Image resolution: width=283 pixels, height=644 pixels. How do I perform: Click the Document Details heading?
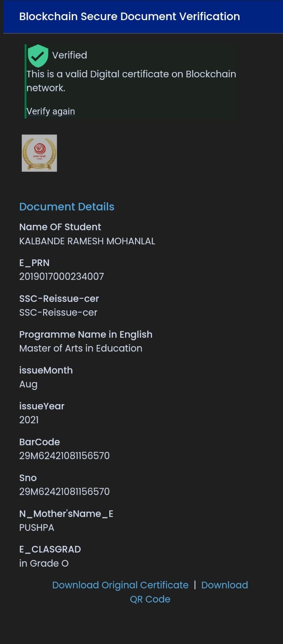click(67, 207)
